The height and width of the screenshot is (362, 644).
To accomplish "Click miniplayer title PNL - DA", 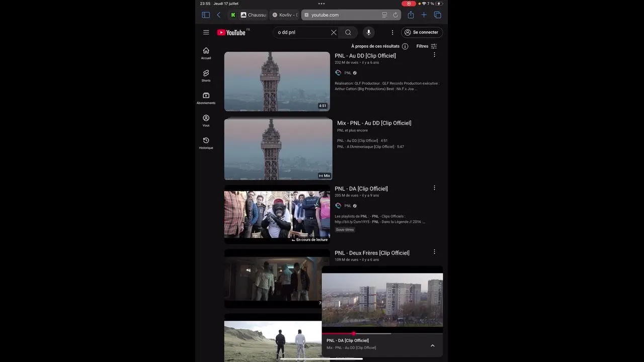I will [348, 340].
